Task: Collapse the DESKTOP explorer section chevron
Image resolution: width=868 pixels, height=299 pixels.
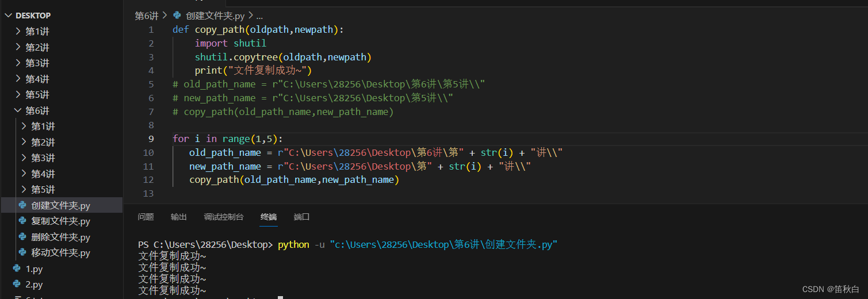Action: click(8, 16)
